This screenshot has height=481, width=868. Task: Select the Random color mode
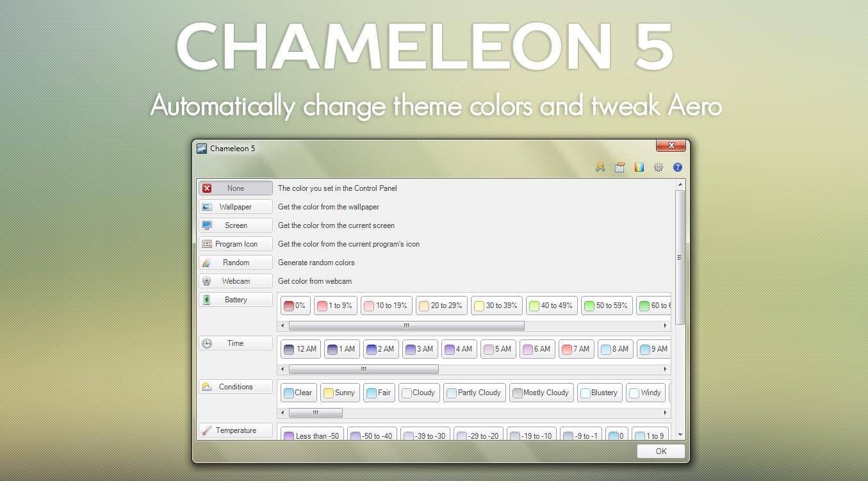236,263
